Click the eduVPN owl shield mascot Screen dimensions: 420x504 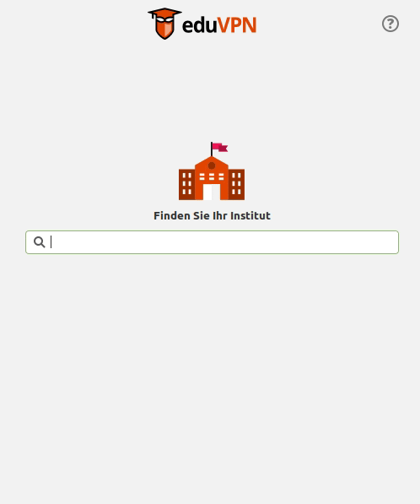point(164,24)
